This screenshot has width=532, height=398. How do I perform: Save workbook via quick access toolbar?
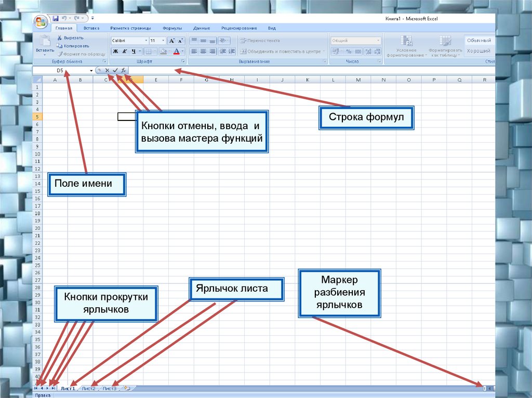pyautogui.click(x=56, y=18)
